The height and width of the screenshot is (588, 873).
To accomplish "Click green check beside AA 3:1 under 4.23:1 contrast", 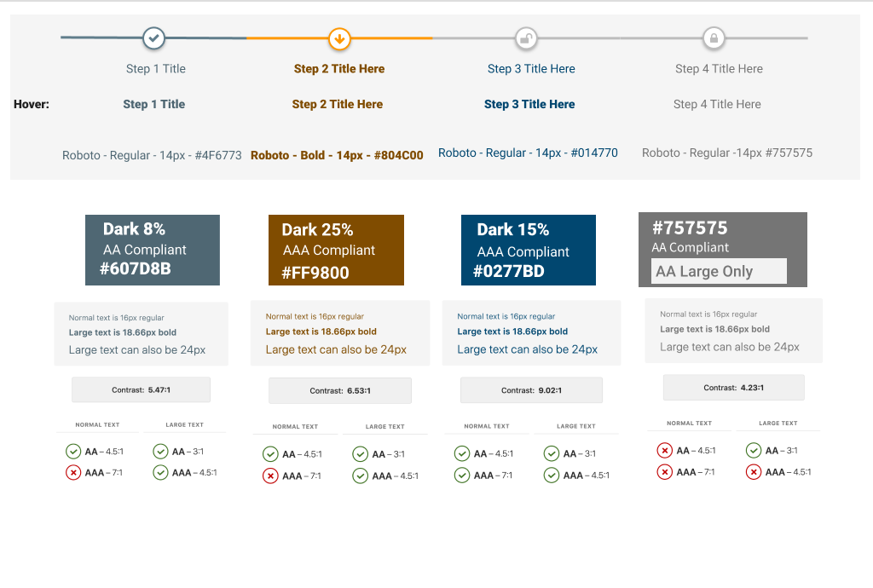I will pyautogui.click(x=754, y=450).
